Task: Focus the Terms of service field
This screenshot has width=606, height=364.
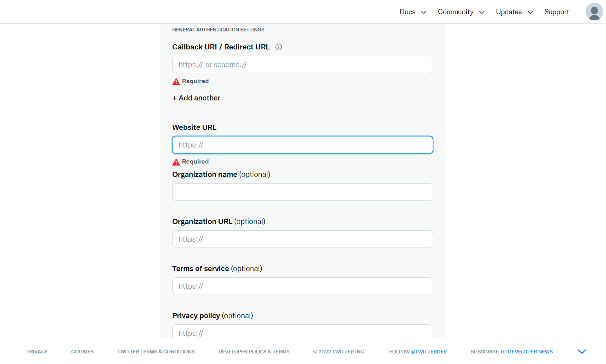Action: tap(302, 286)
